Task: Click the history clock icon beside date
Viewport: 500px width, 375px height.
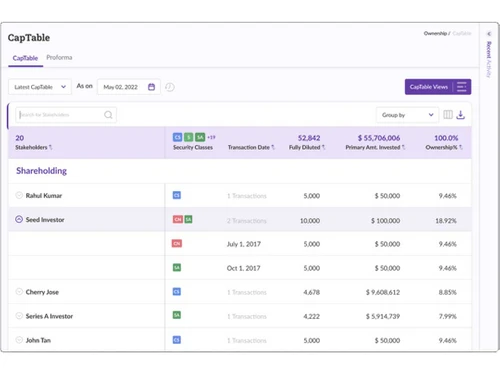Action: tap(170, 87)
